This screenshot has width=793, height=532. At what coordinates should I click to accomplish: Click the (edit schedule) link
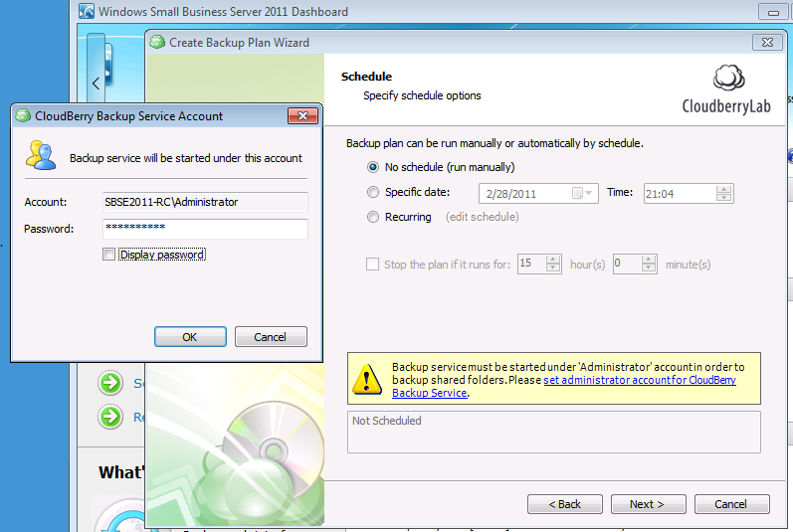tap(482, 217)
